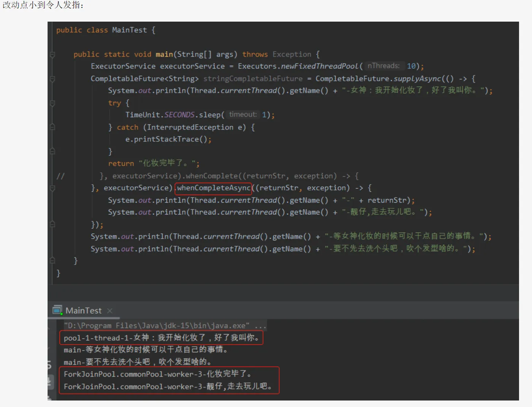Collapse the main method fold marker
The width and height of the screenshot is (532, 407).
click(52, 55)
